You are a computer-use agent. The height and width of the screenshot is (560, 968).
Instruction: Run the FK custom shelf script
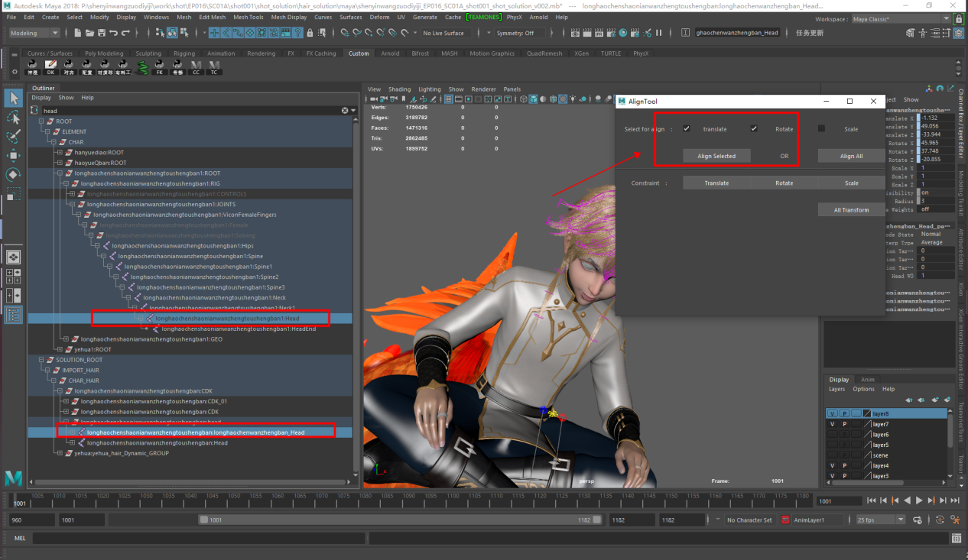tap(159, 67)
